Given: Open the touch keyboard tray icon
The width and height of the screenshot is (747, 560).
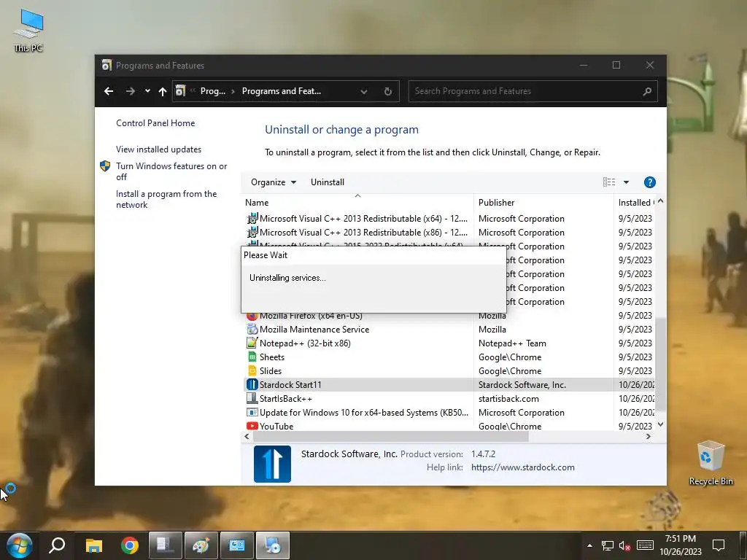Looking at the screenshot, I should click(x=645, y=545).
